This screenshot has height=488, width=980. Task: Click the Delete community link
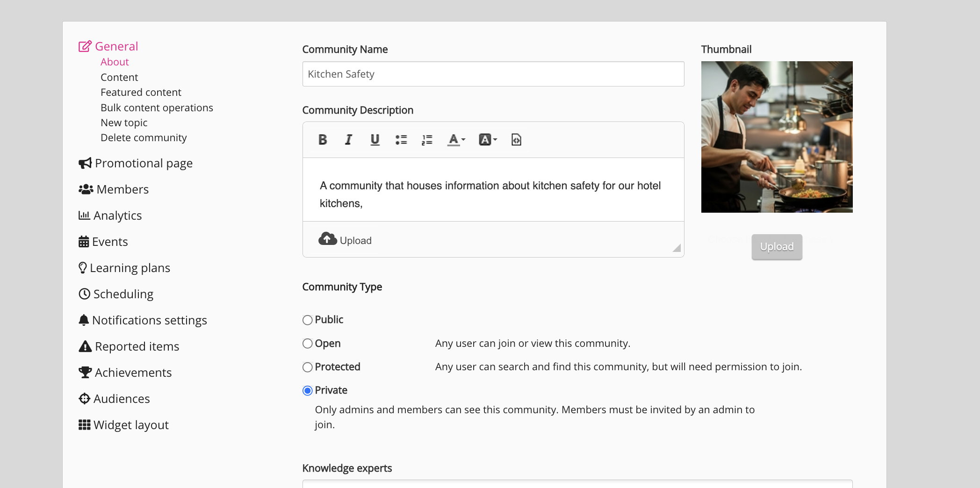pyautogui.click(x=144, y=138)
